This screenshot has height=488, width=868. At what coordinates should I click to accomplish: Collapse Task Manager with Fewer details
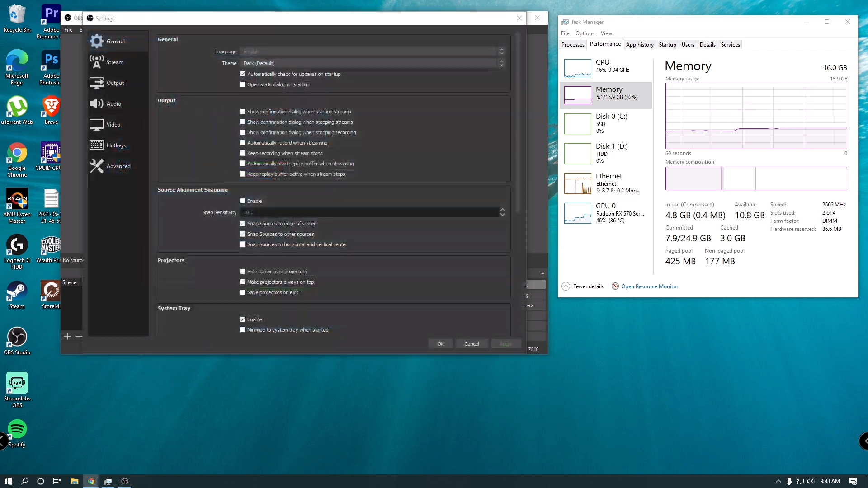[583, 286]
